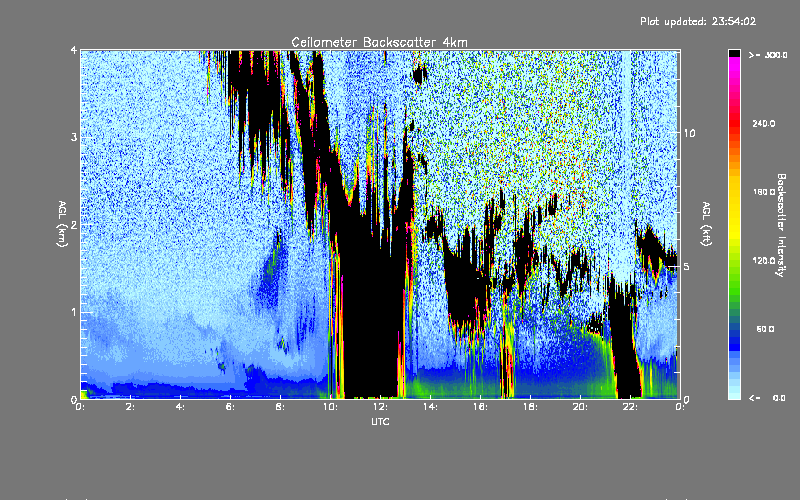
Task: Click the "2:" tick on the UTC axis
Action: [x=130, y=407]
